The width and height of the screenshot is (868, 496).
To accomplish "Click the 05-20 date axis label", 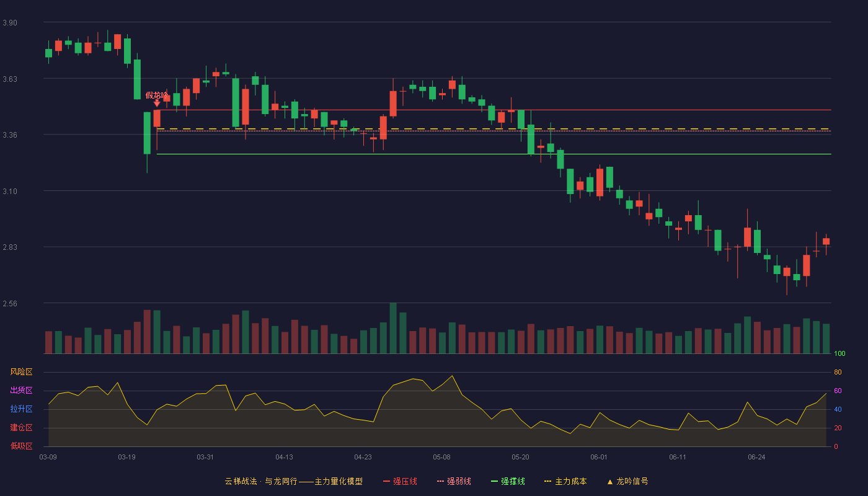I will [x=521, y=457].
